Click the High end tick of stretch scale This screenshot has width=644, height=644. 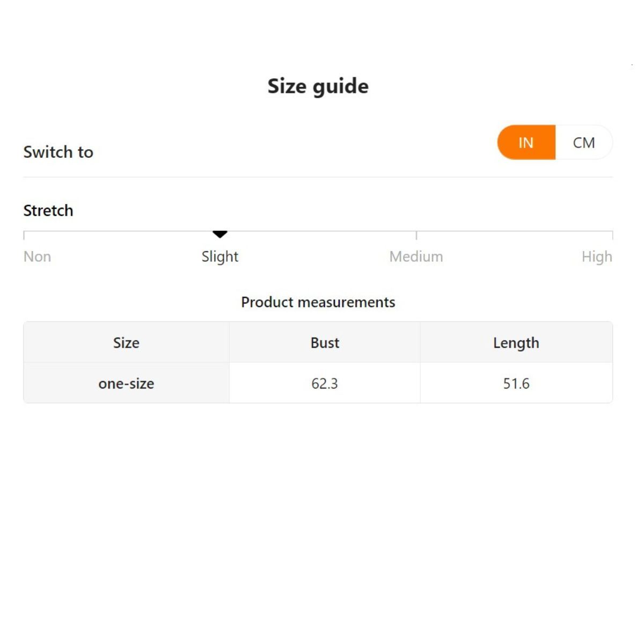pos(612,235)
